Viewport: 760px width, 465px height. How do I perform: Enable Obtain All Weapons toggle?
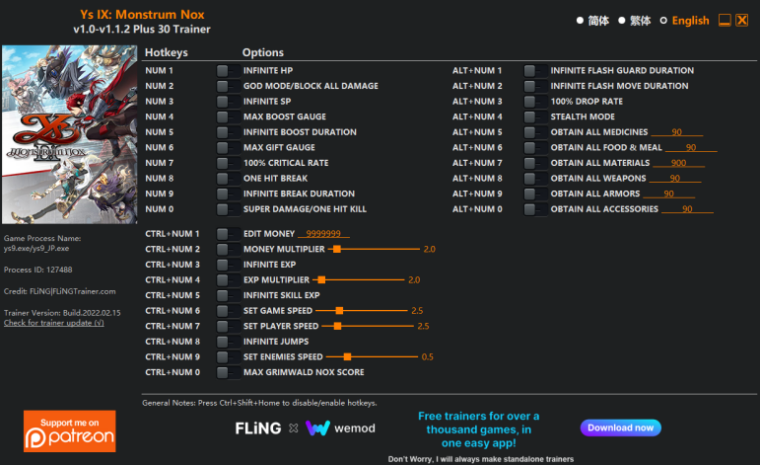click(x=535, y=178)
